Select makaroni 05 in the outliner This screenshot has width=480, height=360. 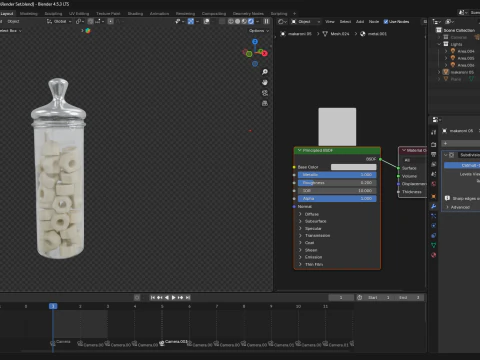[x=462, y=72]
